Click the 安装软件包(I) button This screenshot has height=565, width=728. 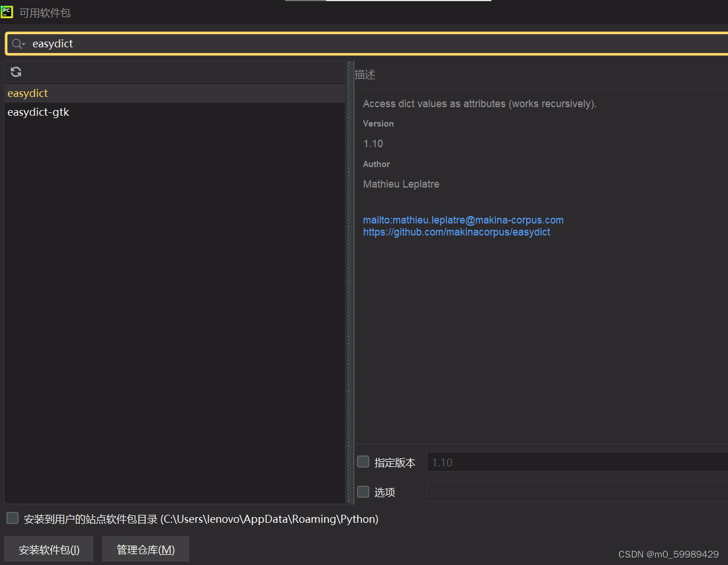[x=48, y=549]
